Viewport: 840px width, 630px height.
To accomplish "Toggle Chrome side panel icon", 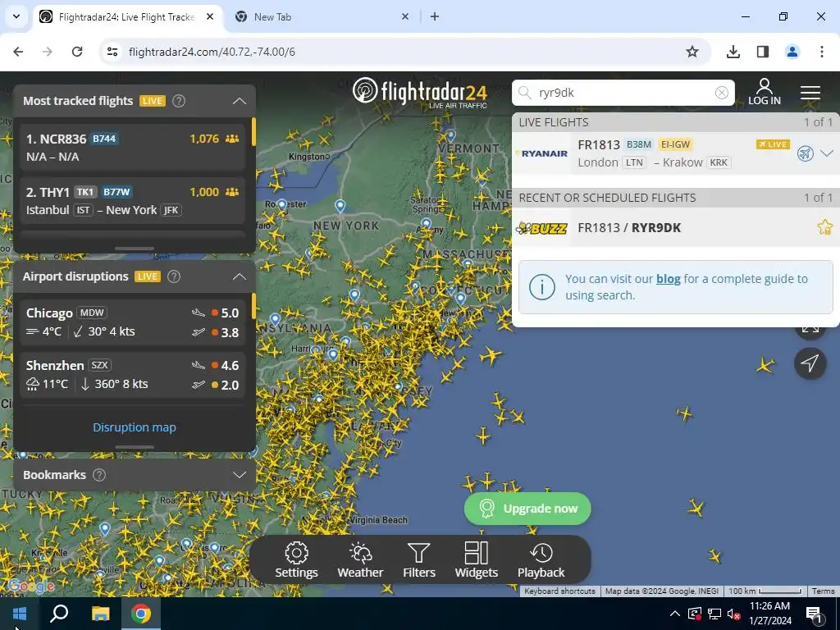I will click(763, 52).
